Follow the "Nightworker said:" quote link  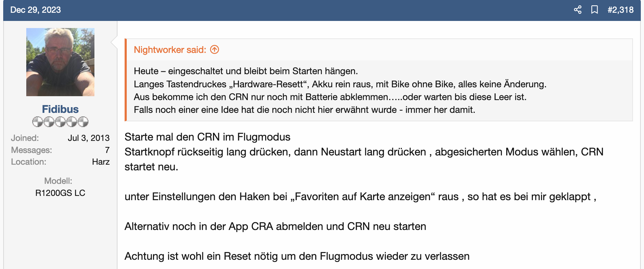pyautogui.click(x=170, y=50)
